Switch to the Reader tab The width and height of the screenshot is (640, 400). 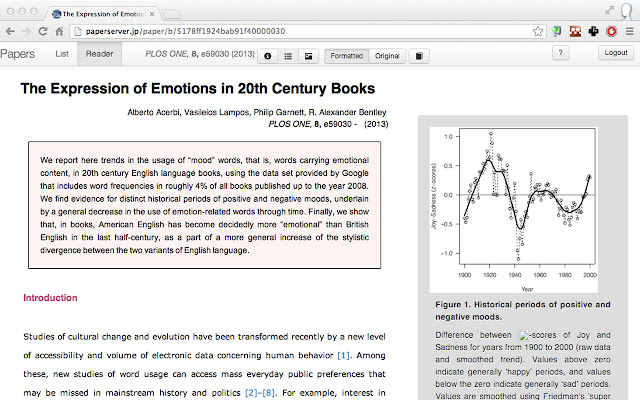pos(99,54)
